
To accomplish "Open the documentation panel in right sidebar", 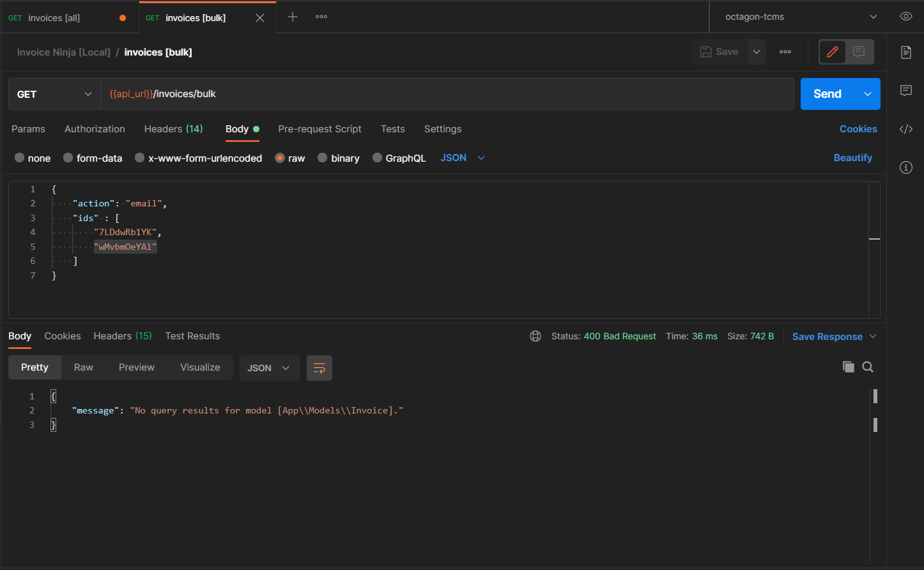I will click(906, 52).
